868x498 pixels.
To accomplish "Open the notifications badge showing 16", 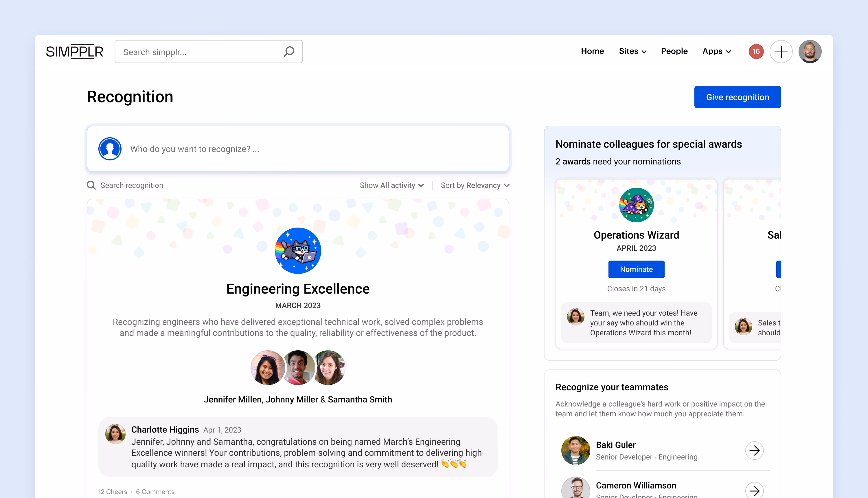I will point(756,52).
